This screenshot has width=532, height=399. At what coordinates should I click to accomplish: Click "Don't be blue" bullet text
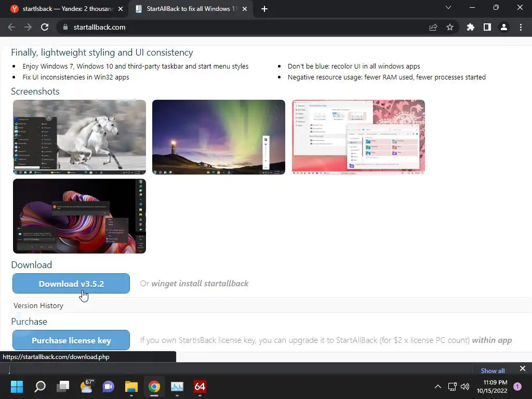354,66
